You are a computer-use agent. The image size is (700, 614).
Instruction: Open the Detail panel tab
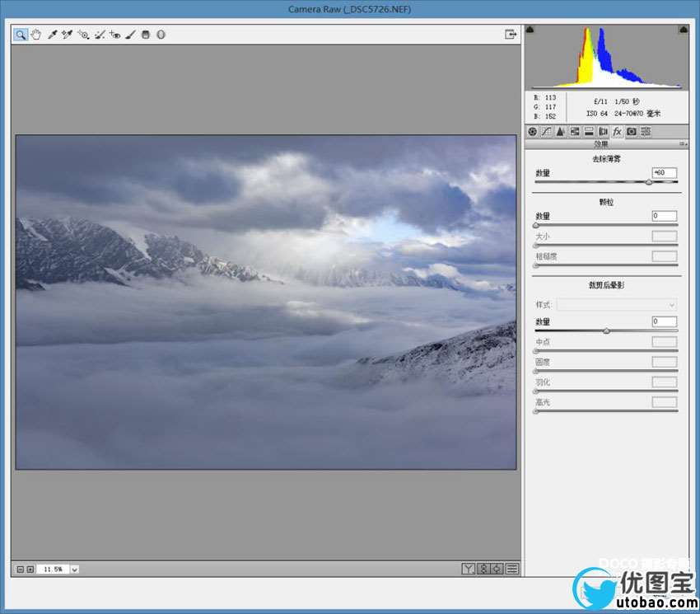pos(560,131)
